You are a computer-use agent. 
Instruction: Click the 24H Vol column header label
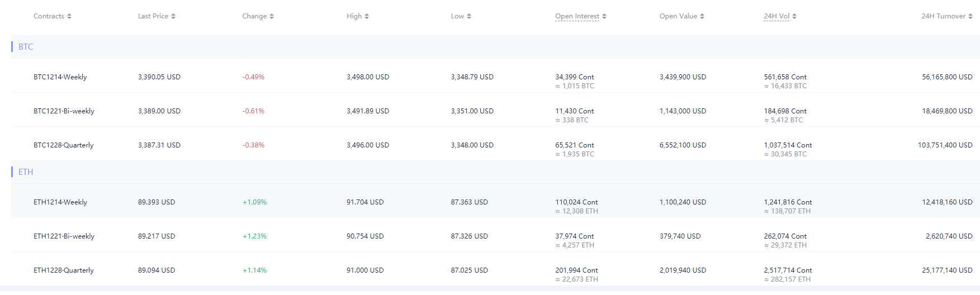pyautogui.click(x=777, y=16)
